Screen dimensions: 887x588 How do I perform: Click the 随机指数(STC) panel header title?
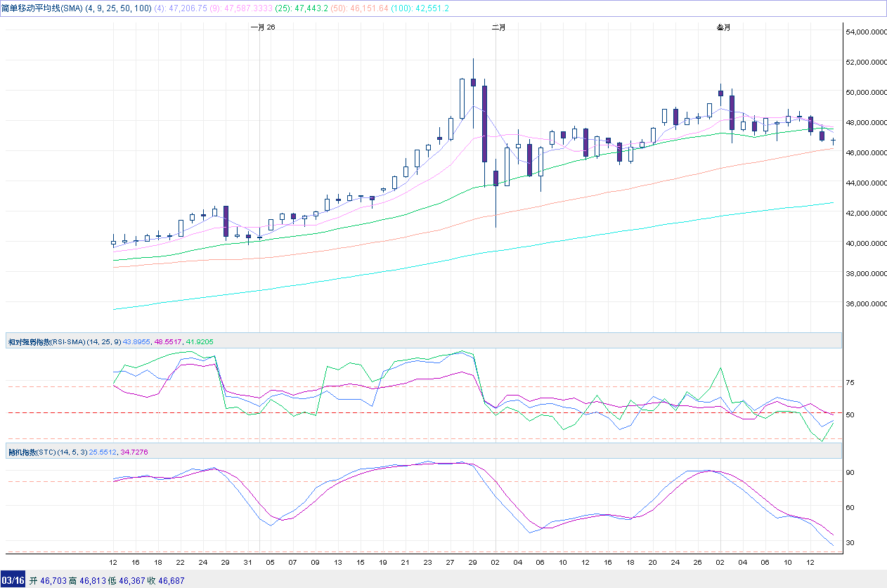[32, 452]
